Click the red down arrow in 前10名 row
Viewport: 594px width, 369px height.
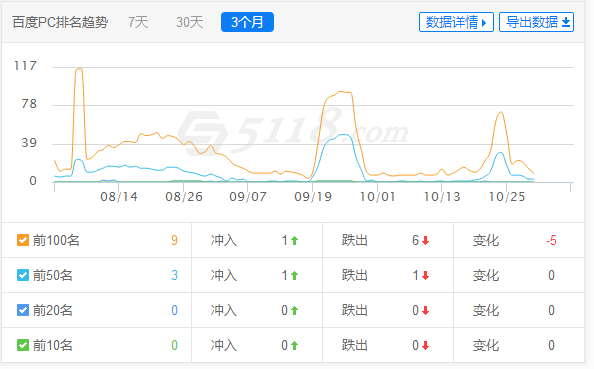[x=425, y=346]
